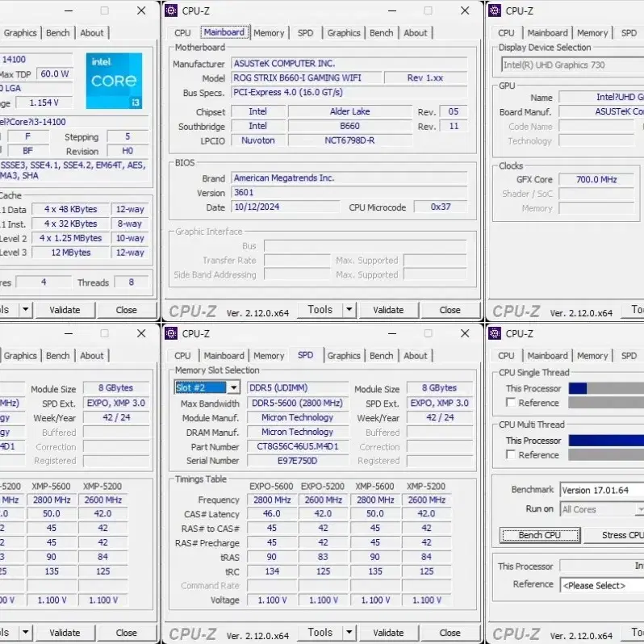Select Memory tab in Motherboard window
Screen dimensions: 644x644
[x=269, y=33]
